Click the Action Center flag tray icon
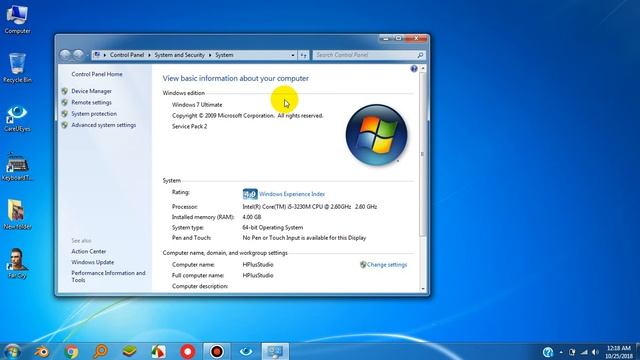The width and height of the screenshot is (640, 360). (572, 352)
